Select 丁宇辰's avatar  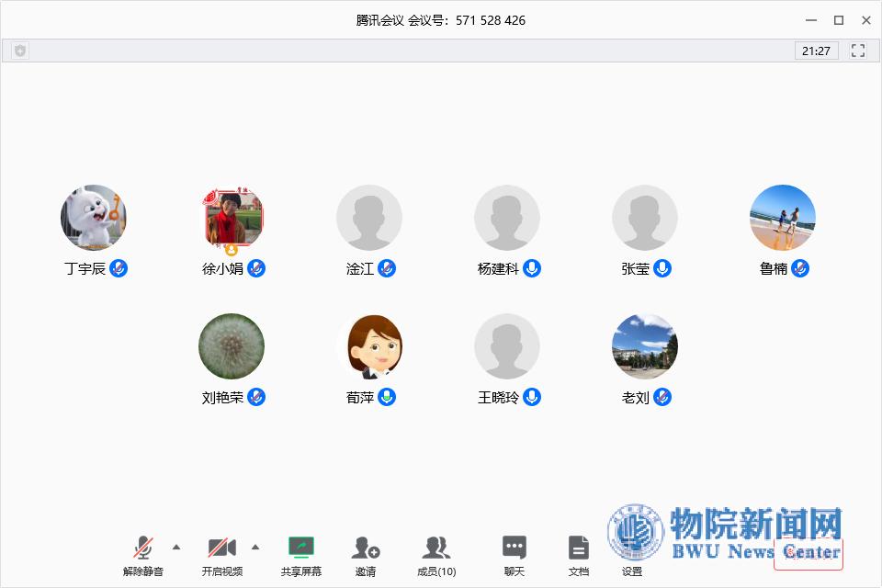tap(94, 218)
